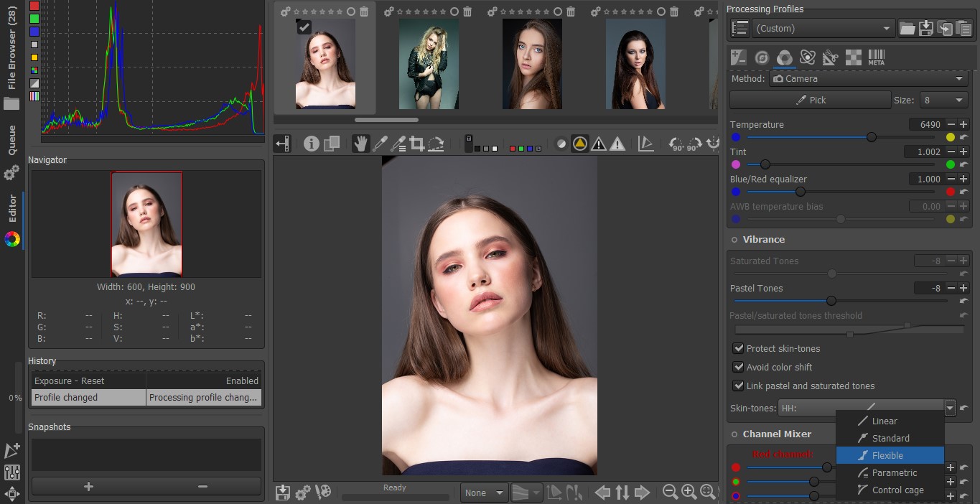Disable Protect skin-tones
The height and width of the screenshot is (504, 980).
(x=739, y=348)
